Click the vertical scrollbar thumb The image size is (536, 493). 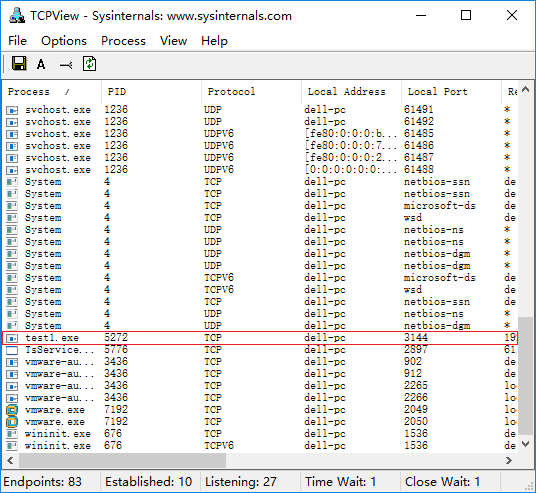(526, 376)
